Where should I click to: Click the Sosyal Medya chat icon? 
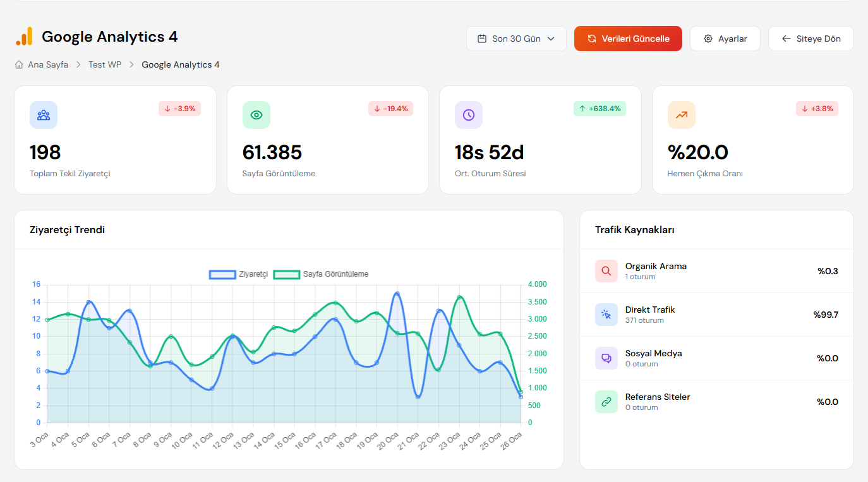tap(606, 358)
